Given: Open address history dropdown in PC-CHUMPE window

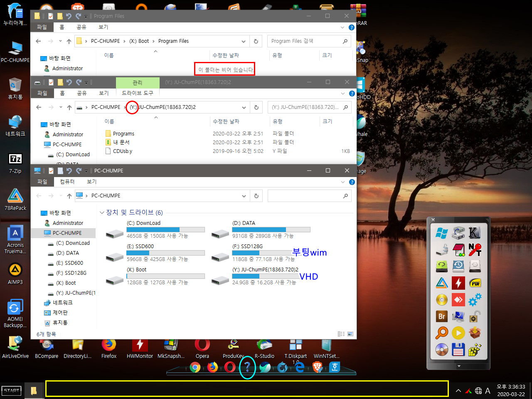Looking at the screenshot, I should click(x=244, y=196).
